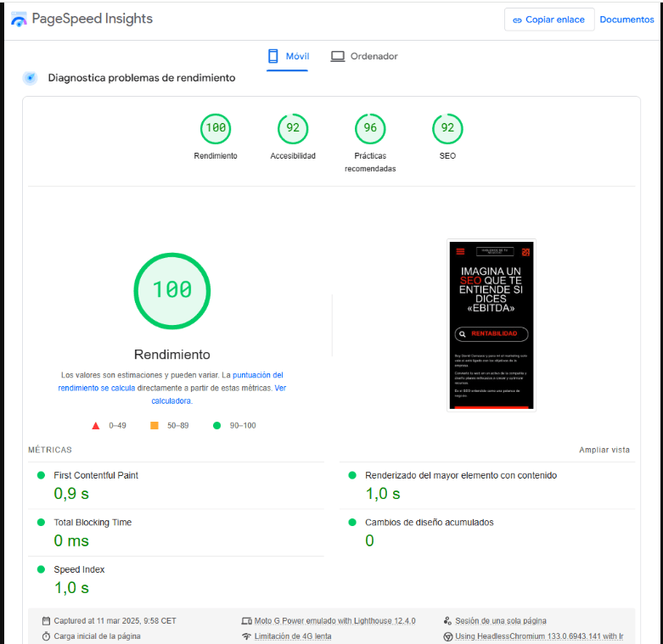Open the puntuación del rendimiento se calcula link
663x644 pixels.
point(171,381)
